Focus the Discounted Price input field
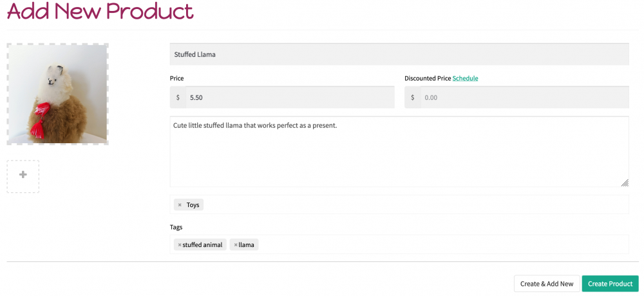 [x=524, y=97]
